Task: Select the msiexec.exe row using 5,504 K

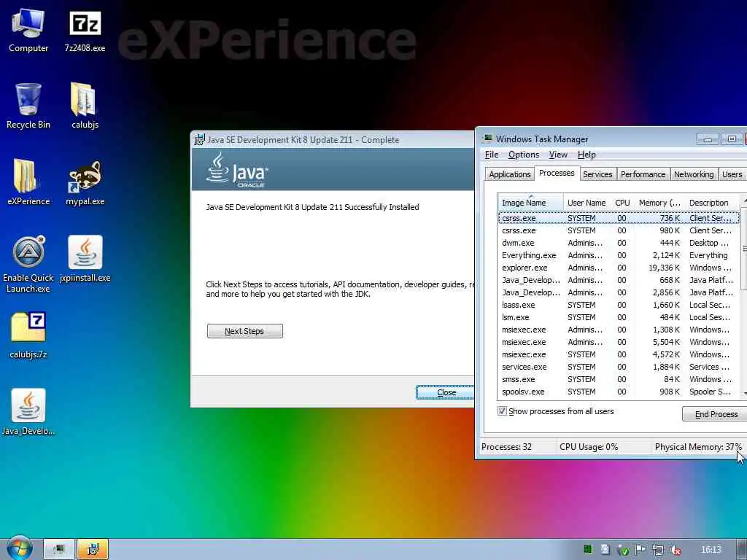Action: coord(619,342)
